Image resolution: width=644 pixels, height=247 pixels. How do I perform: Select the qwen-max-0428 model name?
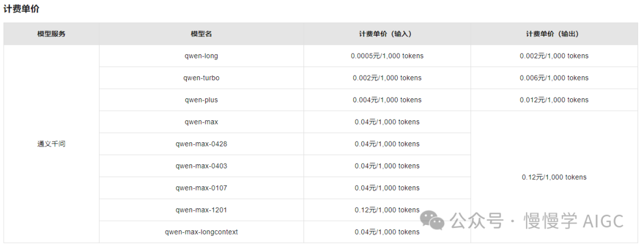(x=201, y=144)
